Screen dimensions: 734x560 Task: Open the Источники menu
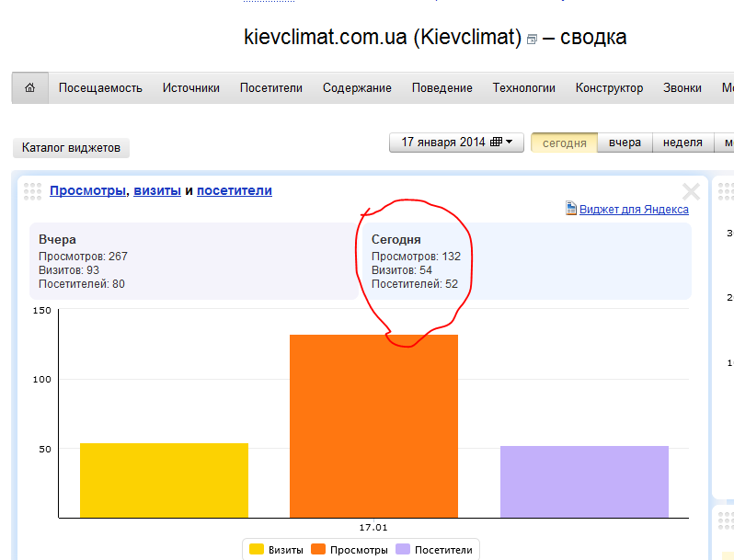pyautogui.click(x=191, y=88)
